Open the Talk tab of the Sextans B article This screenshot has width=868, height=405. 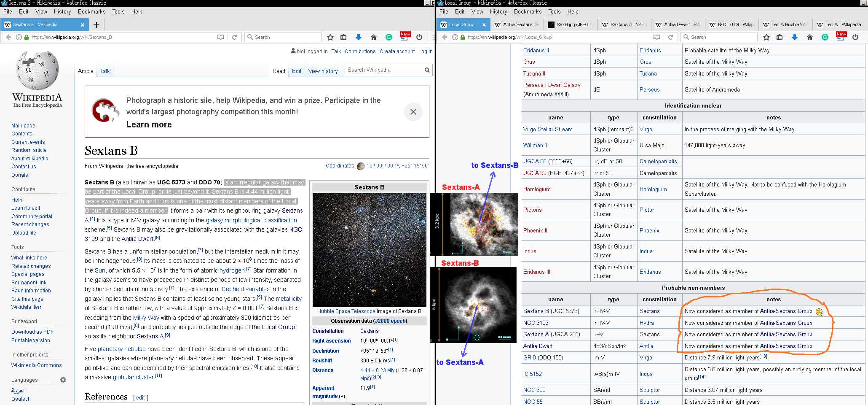coord(105,71)
